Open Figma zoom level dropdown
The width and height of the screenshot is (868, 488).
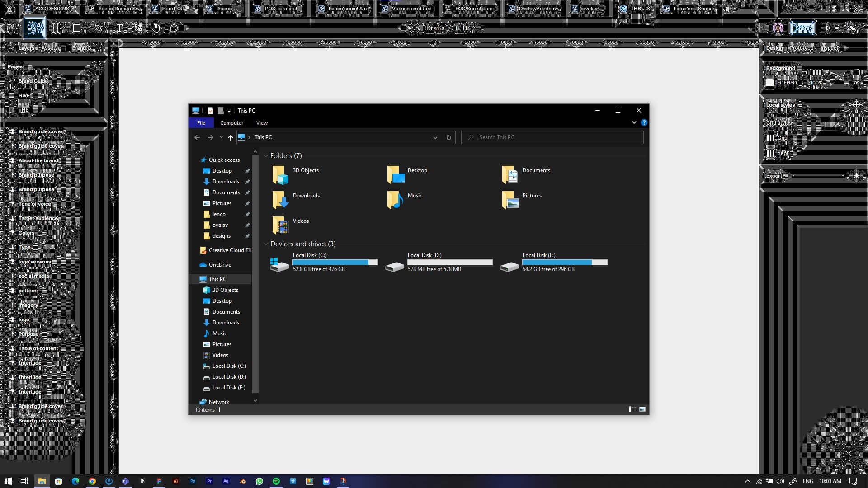pyautogui.click(x=853, y=28)
